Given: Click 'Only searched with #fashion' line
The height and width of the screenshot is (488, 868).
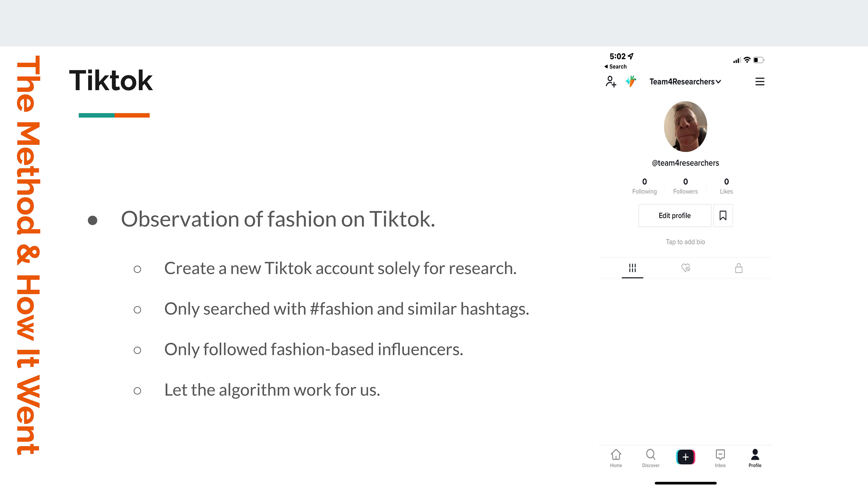Looking at the screenshot, I should click(x=347, y=309).
